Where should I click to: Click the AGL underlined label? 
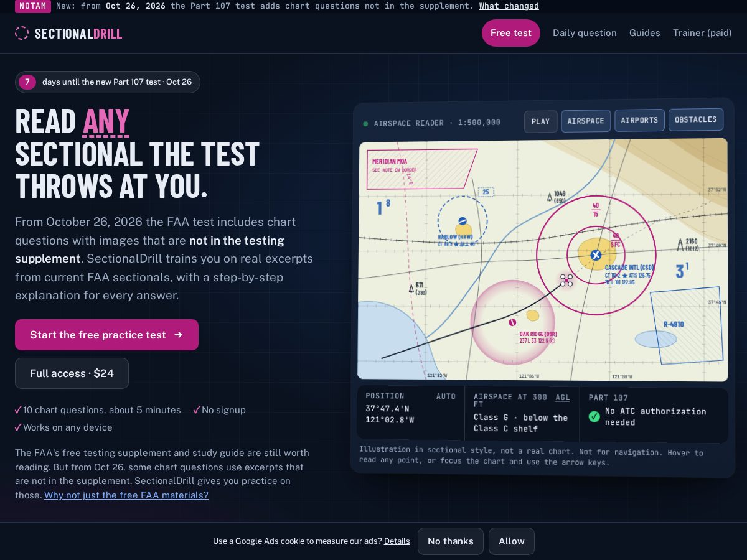click(x=563, y=398)
